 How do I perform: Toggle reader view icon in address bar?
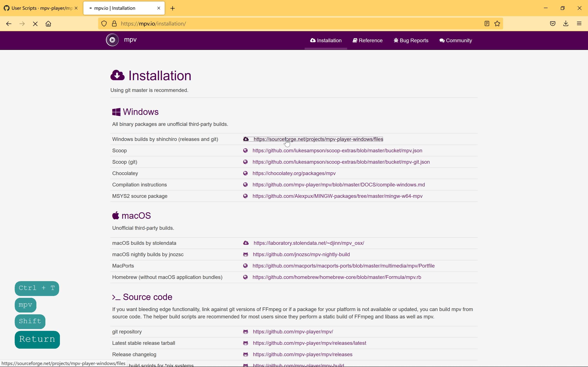point(487,23)
